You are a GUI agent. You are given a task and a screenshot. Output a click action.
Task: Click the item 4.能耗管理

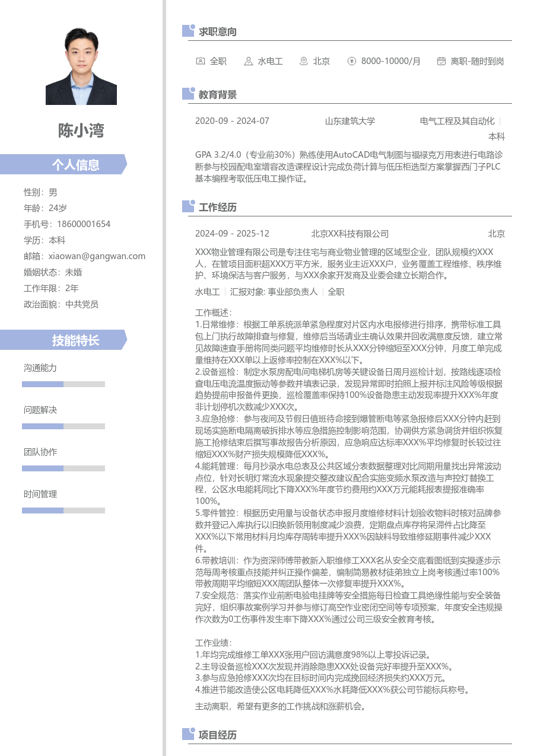pyautogui.click(x=349, y=483)
